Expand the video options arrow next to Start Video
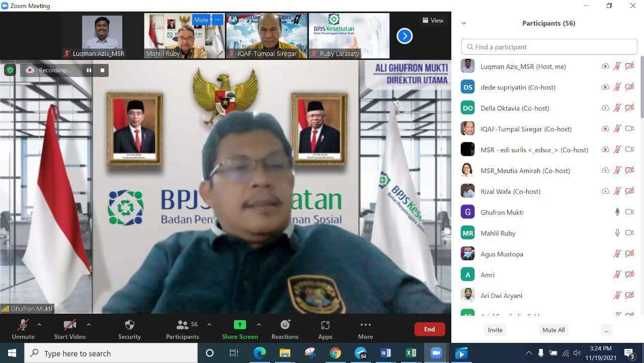 point(89,325)
